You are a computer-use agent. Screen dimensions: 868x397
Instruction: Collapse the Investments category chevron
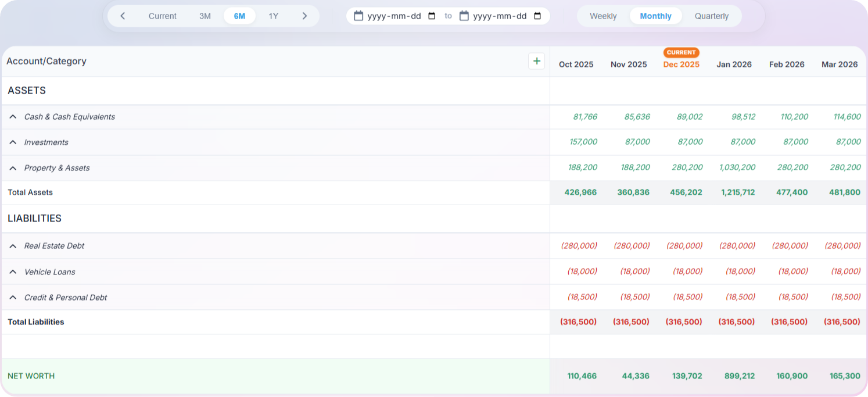point(13,142)
